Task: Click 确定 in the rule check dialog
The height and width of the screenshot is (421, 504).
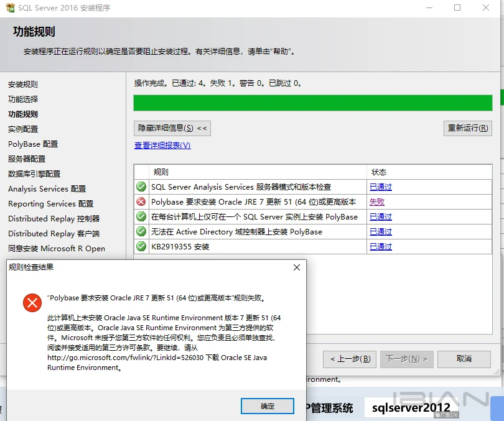Action: tap(268, 406)
